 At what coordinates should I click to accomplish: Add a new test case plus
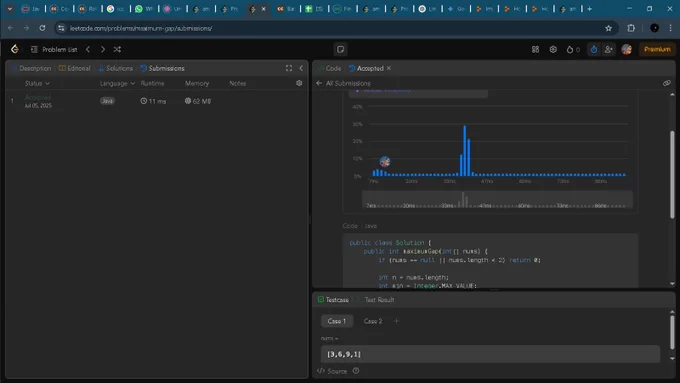click(396, 321)
